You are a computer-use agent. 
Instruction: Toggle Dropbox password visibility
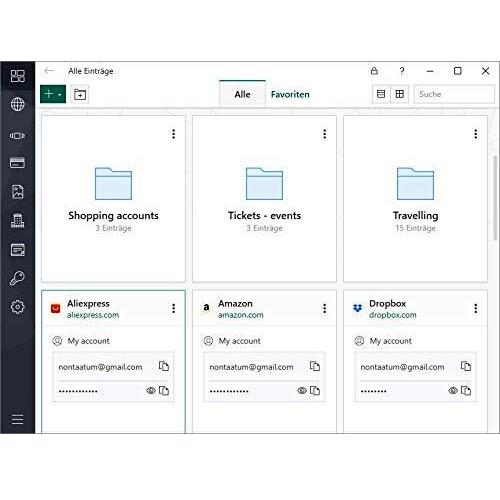[x=453, y=390]
